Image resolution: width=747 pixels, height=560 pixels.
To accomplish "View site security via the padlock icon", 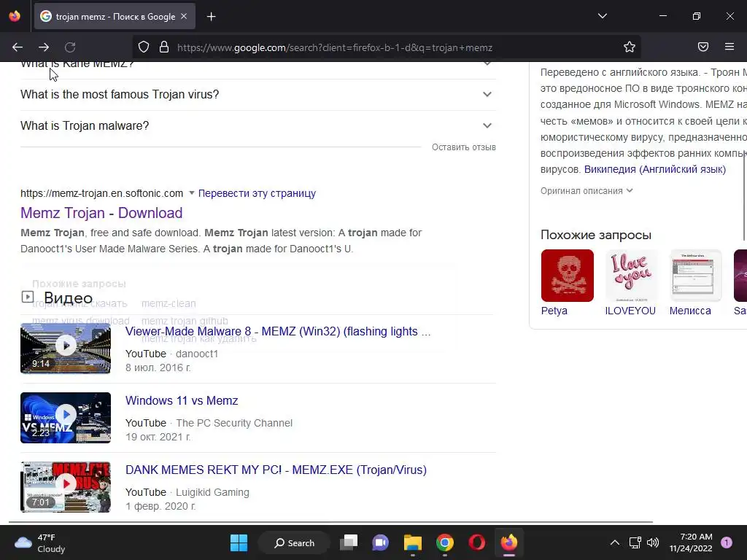I will tap(164, 47).
